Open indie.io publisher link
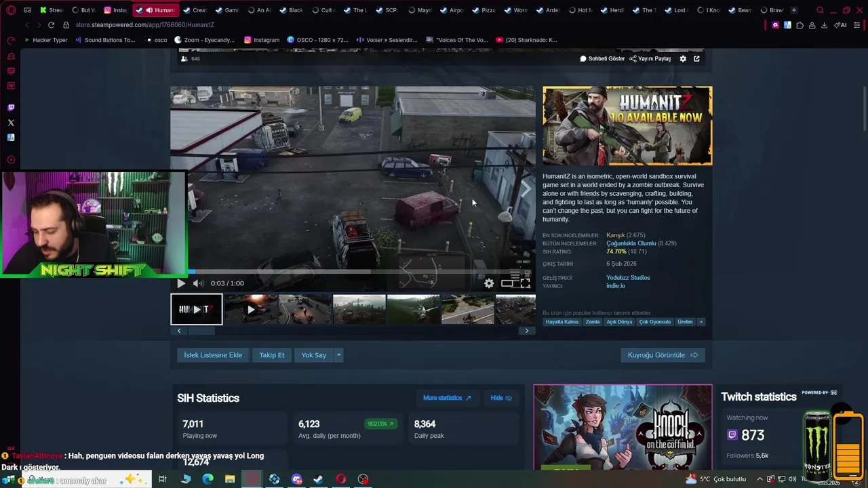868x488 pixels. 616,286
